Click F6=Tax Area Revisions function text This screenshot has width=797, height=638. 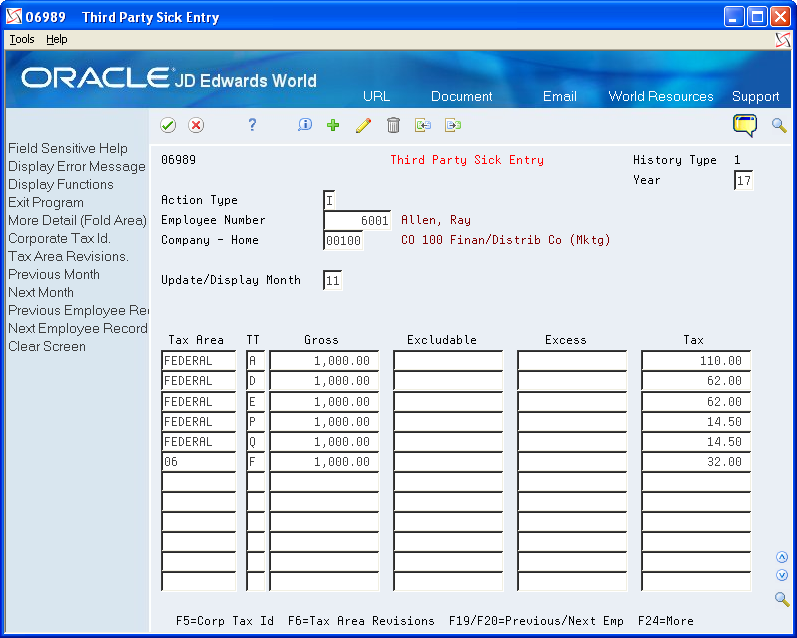(361, 621)
